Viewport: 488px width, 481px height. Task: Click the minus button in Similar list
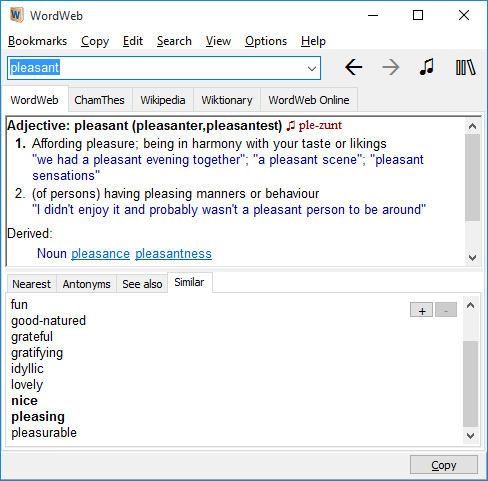[x=446, y=310]
